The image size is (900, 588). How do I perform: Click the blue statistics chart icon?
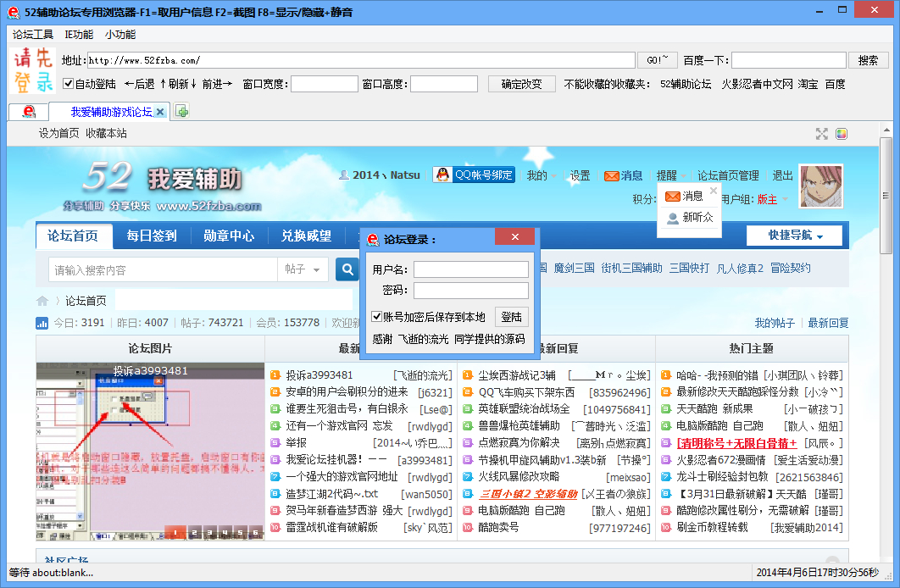point(42,323)
